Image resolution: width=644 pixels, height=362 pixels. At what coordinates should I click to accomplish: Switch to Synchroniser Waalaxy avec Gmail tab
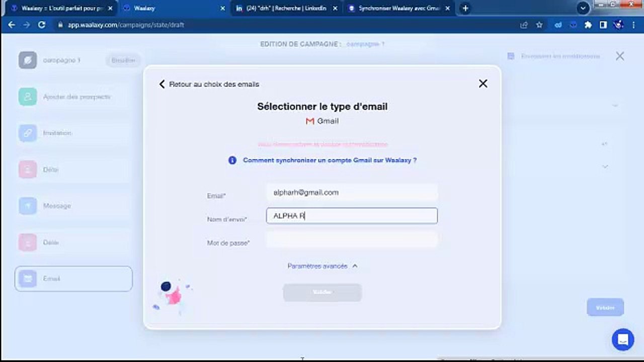397,8
